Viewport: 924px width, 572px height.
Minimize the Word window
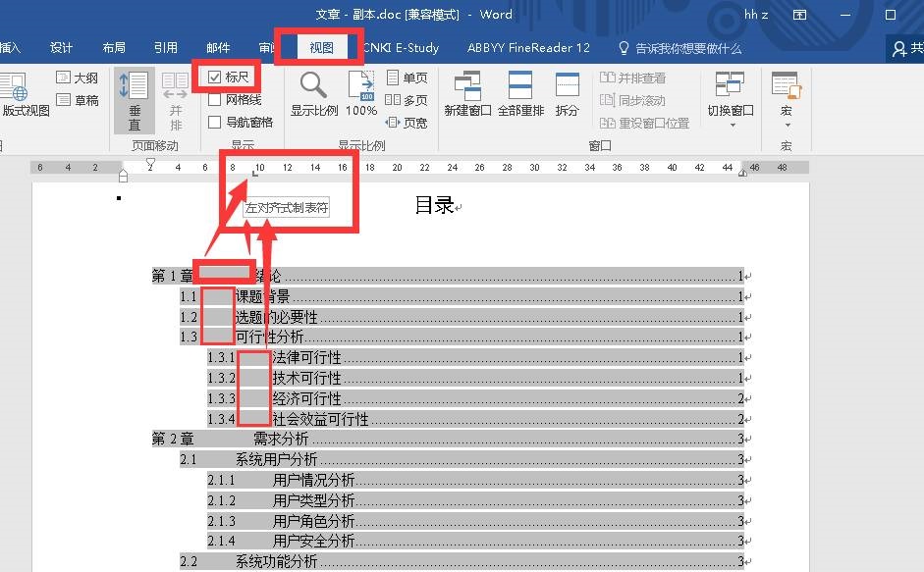845,14
